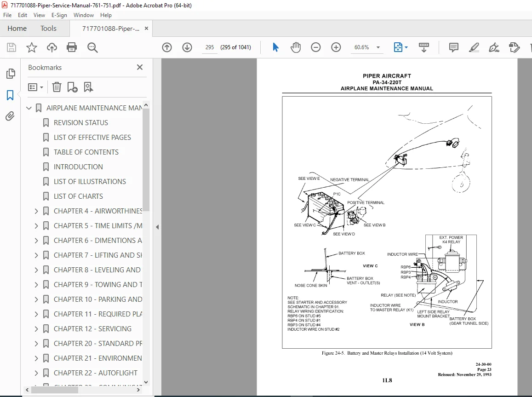Open the E-Sign menu
Viewport: 532px width, 397px height.
pyautogui.click(x=59, y=15)
